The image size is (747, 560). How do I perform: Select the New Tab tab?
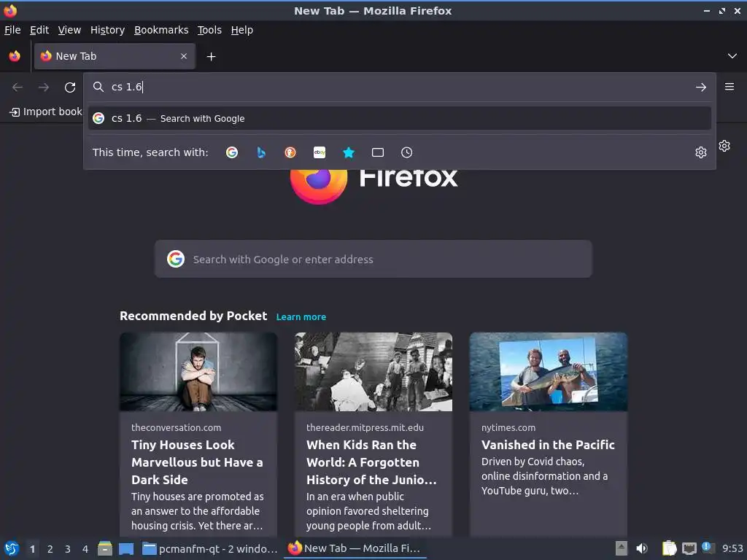click(115, 56)
